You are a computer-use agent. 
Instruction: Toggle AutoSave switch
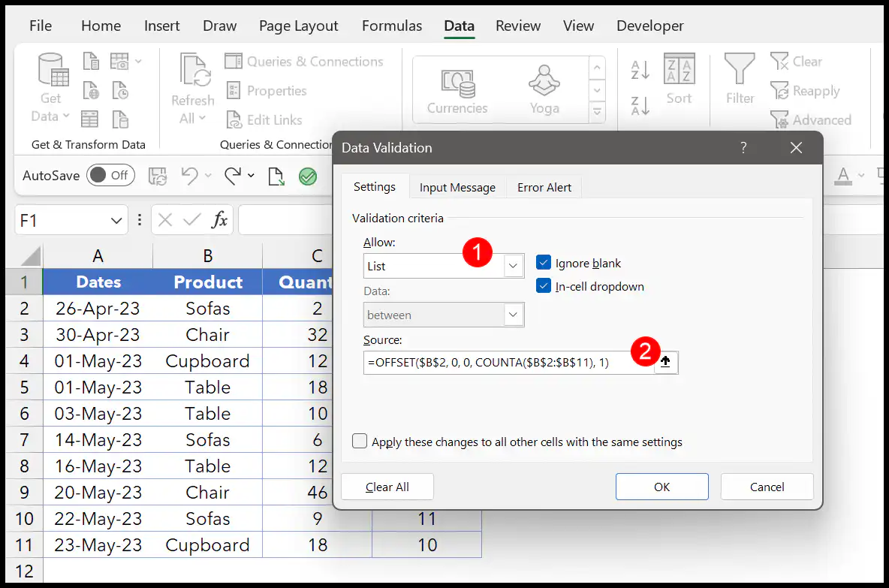tap(110, 175)
